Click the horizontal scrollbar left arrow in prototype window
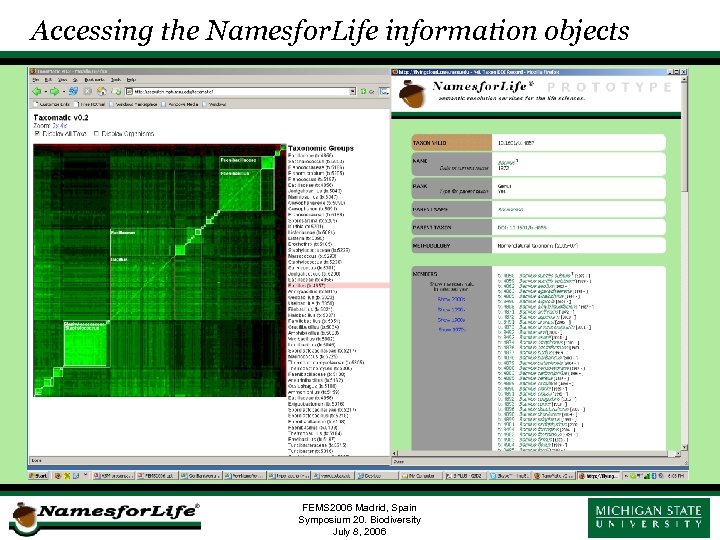This screenshot has height=540, width=720. click(x=395, y=454)
